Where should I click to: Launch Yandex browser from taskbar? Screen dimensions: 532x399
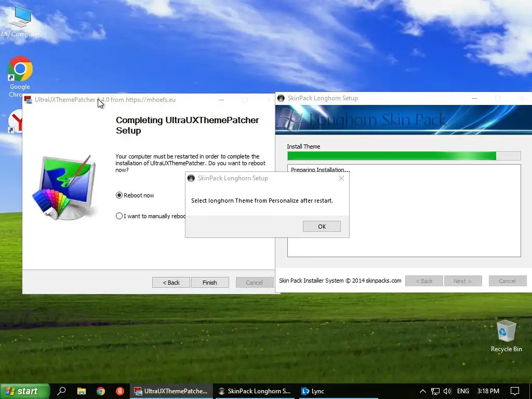[x=120, y=391]
